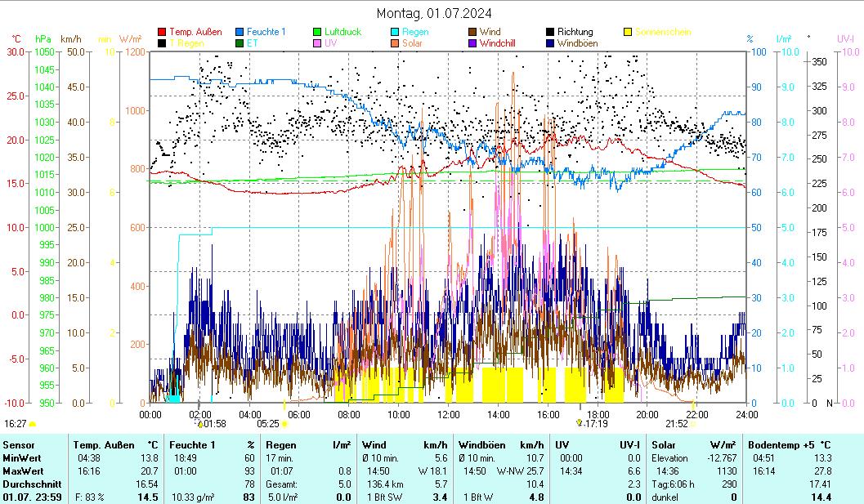Click the Regen column header in the table
The height and width of the screenshot is (504, 864).
[x=281, y=445]
